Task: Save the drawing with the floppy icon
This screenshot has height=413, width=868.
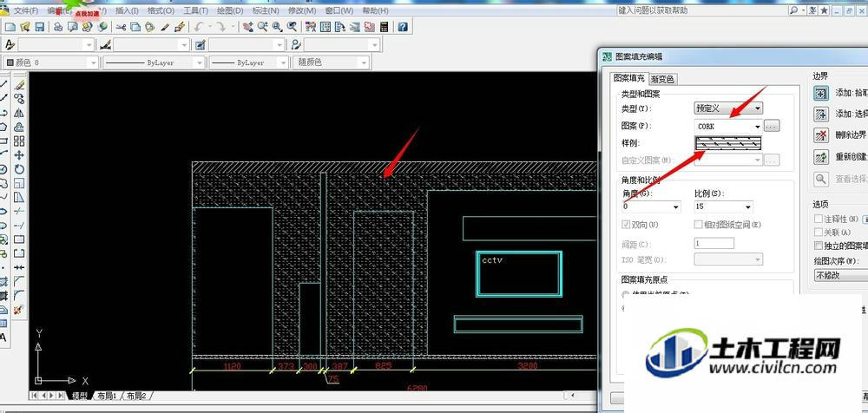Action: [x=39, y=27]
